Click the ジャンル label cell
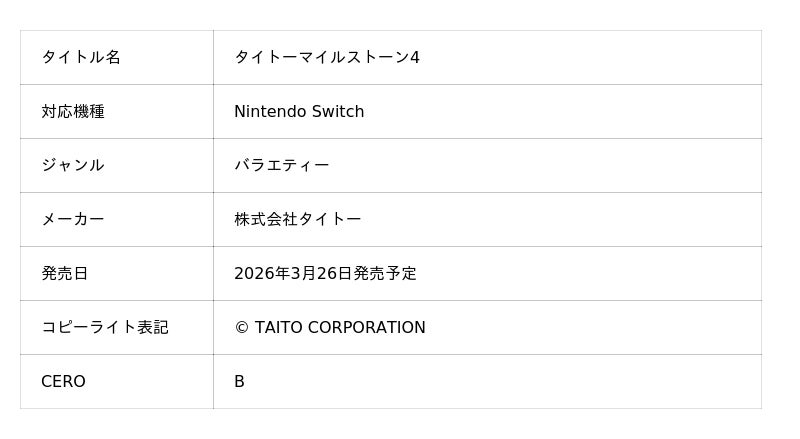The width and height of the screenshot is (800, 439). coord(73,166)
